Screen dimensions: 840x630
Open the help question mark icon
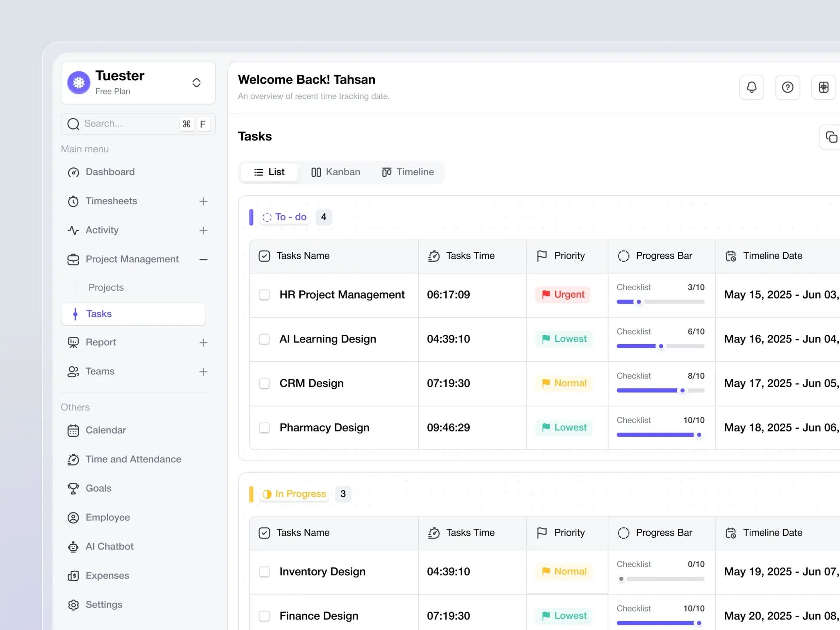(787, 87)
